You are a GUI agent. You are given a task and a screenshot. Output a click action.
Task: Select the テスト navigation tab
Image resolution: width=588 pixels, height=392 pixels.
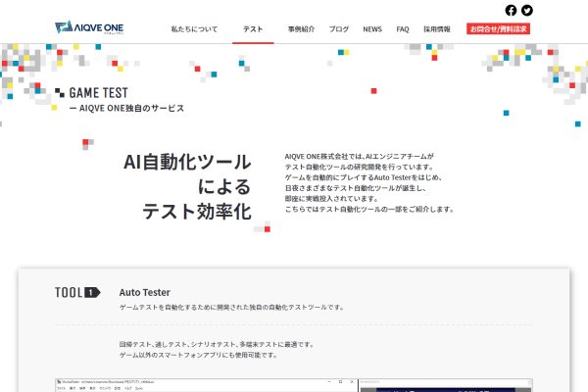(253, 29)
